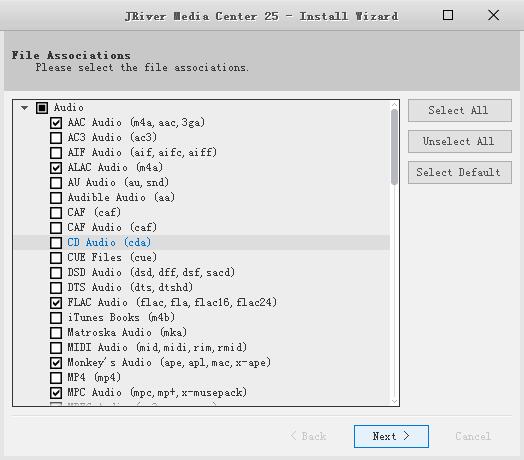Close the Install Wizard window
524x460 pixels.
(x=493, y=15)
